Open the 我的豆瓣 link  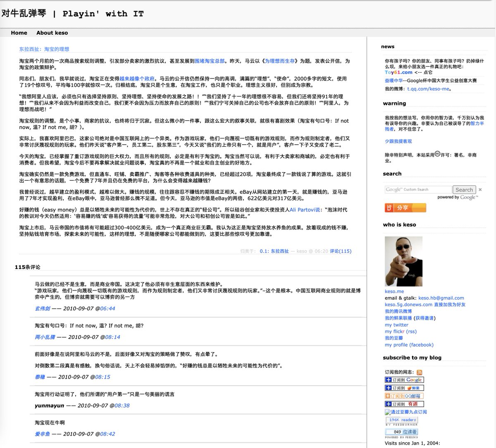pos(393,338)
